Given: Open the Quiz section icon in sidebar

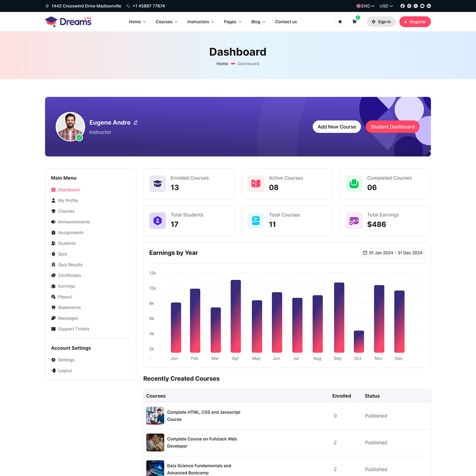Looking at the screenshot, I should click(53, 254).
